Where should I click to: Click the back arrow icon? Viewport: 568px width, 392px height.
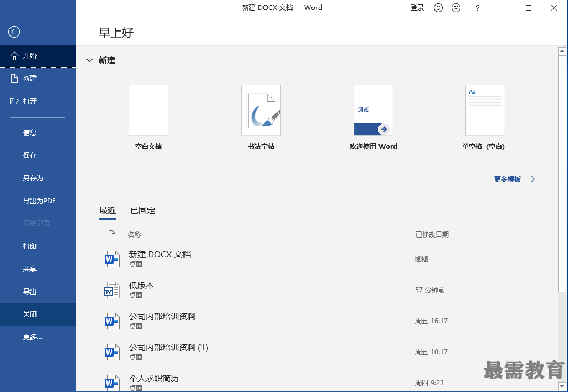[14, 32]
